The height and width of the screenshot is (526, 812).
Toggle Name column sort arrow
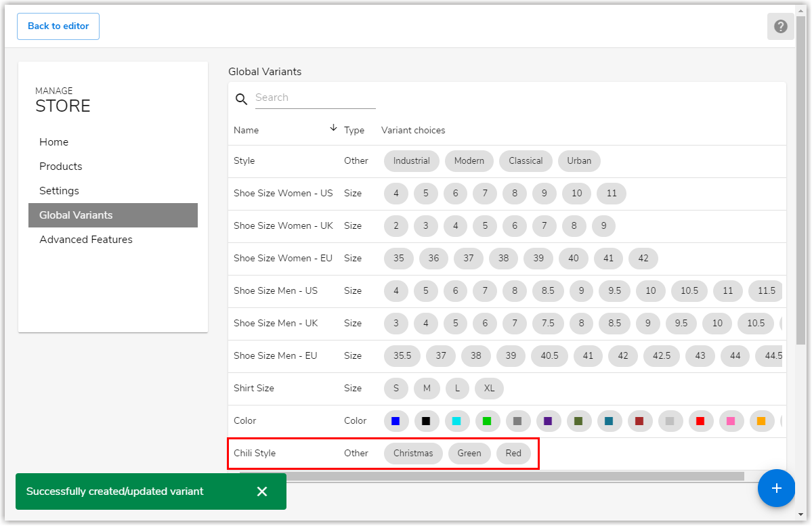tap(333, 127)
